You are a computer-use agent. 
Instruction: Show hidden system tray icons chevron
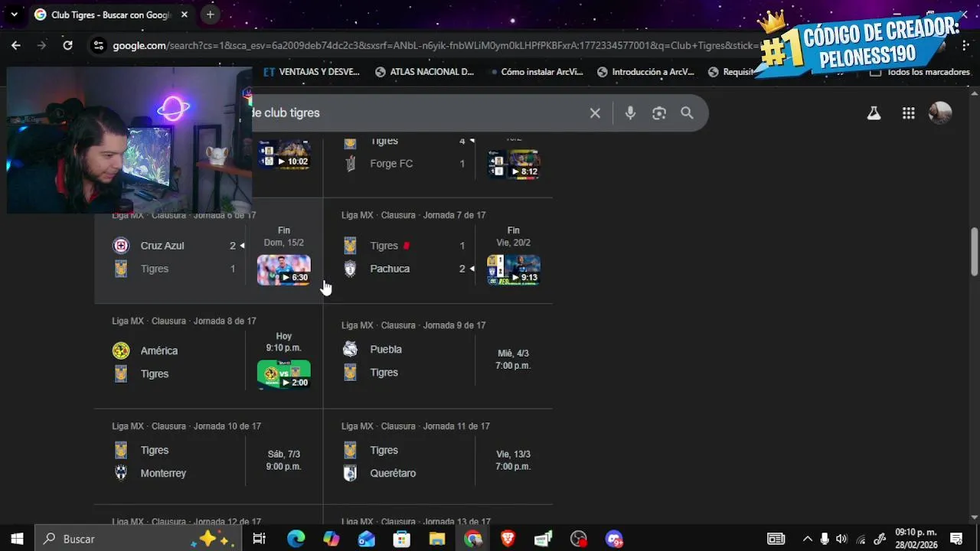(807, 539)
